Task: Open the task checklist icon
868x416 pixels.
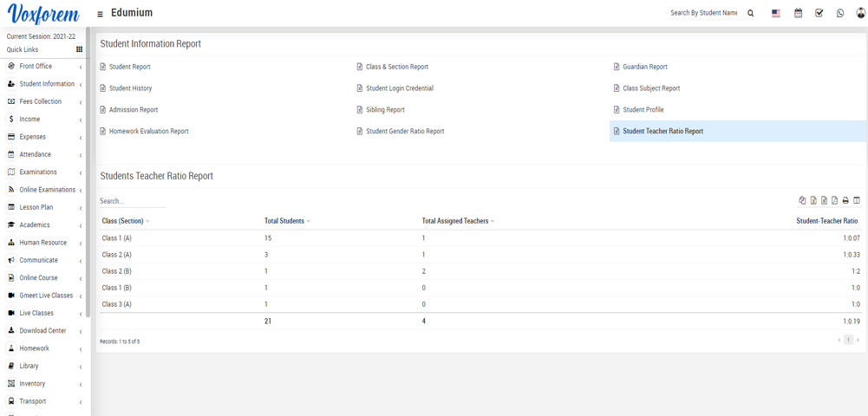Action: tap(819, 13)
